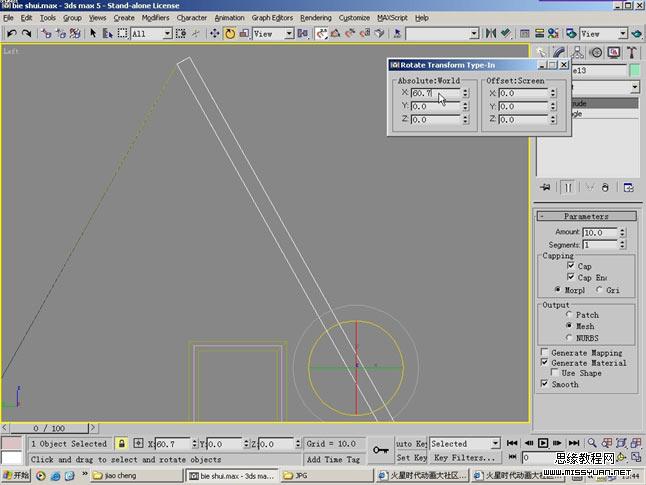Click Add Time Tag
This screenshot has width=646, height=485.
pyautogui.click(x=333, y=459)
